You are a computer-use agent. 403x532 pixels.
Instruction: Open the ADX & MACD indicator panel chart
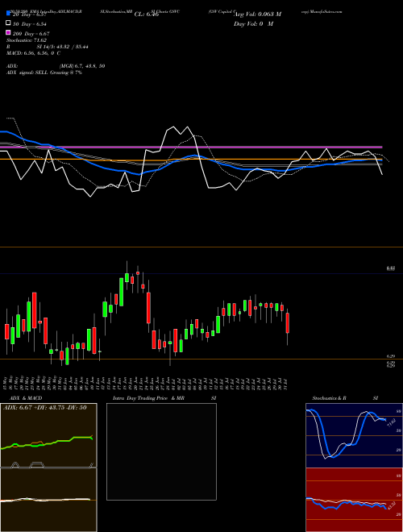[48, 435]
